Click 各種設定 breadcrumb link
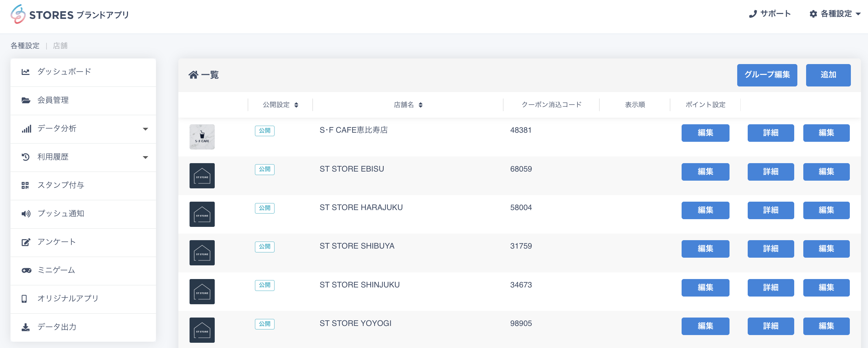This screenshot has height=348, width=868. 25,46
